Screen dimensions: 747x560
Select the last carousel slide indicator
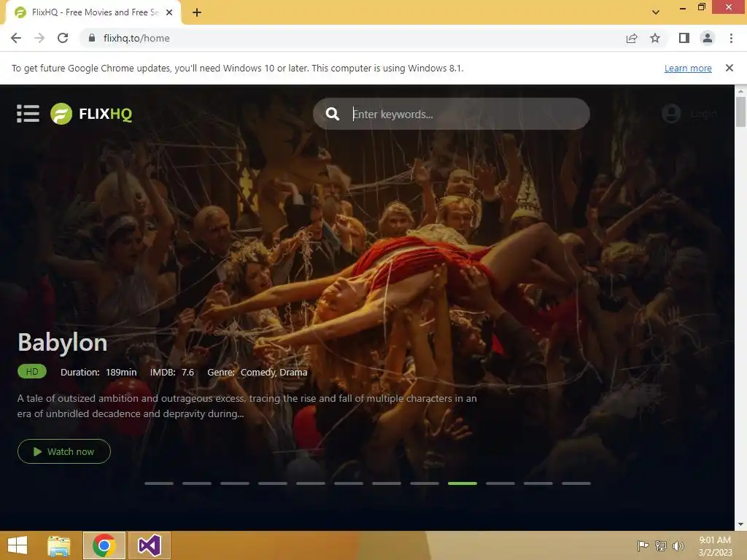(x=576, y=483)
